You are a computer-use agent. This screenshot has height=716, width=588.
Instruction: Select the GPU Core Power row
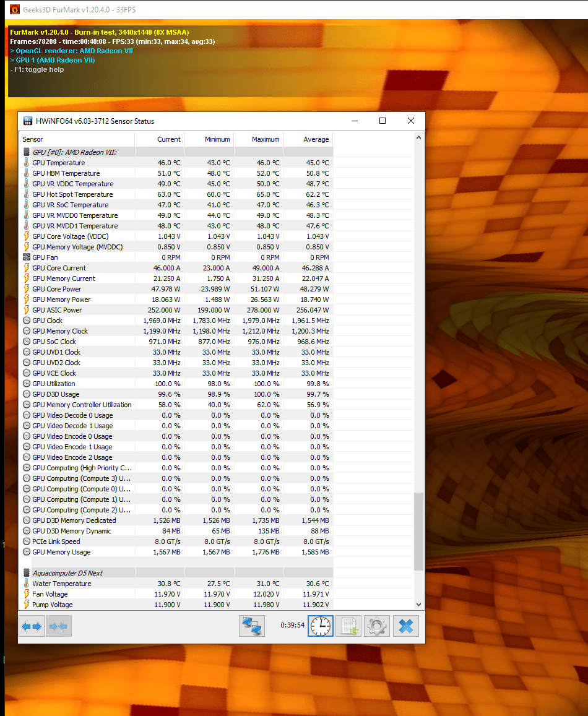[x=176, y=288]
